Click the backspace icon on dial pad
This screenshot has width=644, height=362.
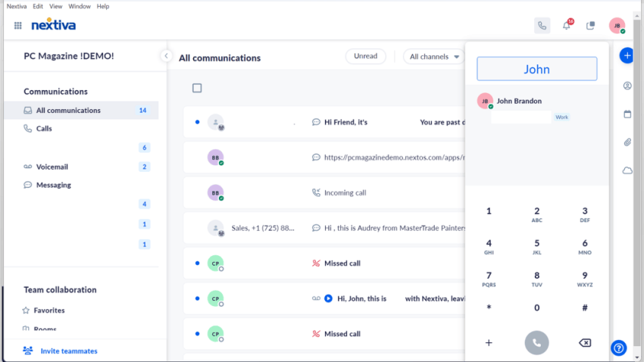coord(585,343)
